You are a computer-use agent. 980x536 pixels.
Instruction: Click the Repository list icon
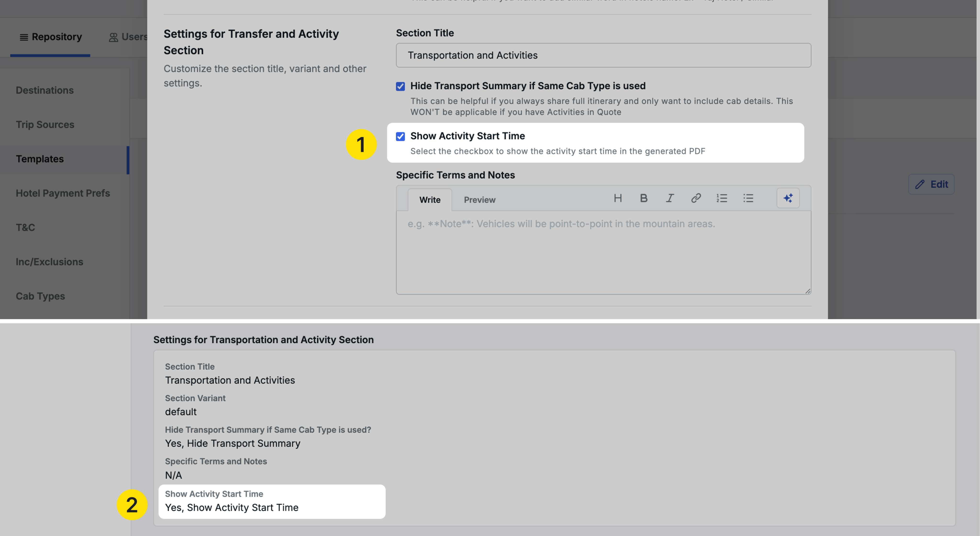(x=24, y=37)
